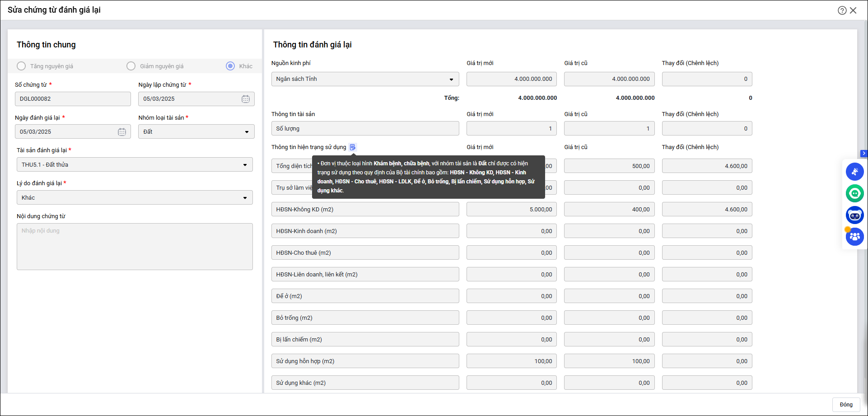Click the Số chứng từ field

(73, 99)
